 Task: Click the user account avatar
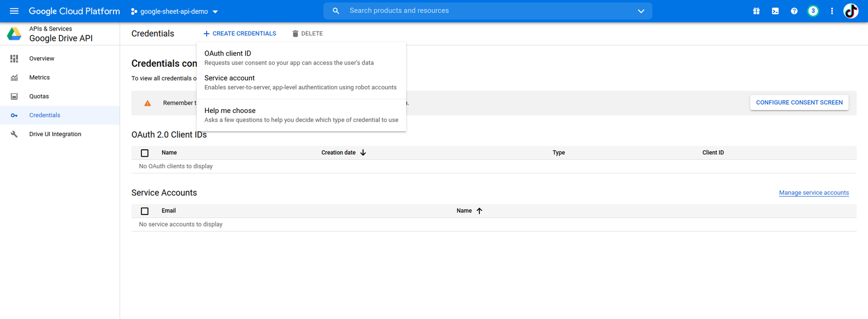coord(851,11)
